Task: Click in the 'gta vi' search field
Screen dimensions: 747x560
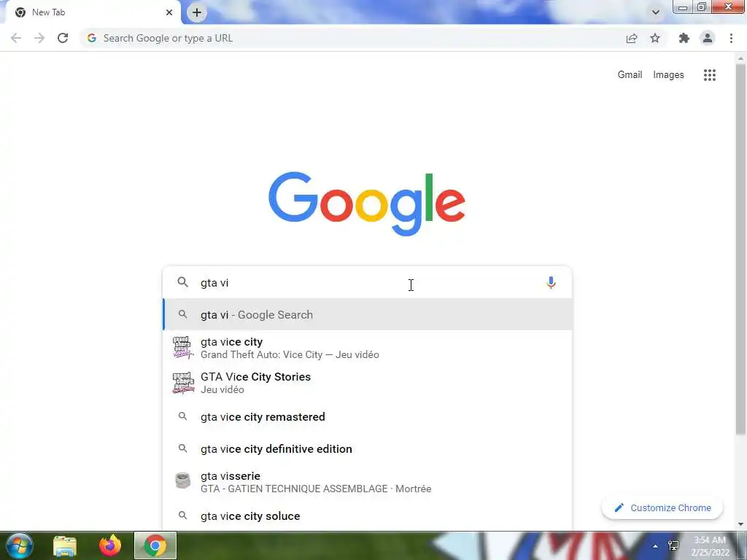Action: tap(367, 283)
